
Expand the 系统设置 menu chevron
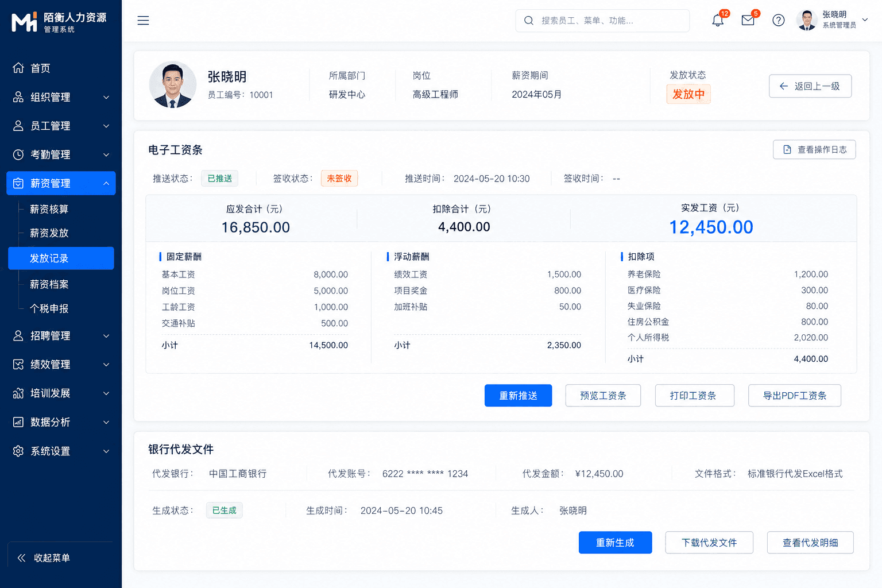(x=106, y=451)
